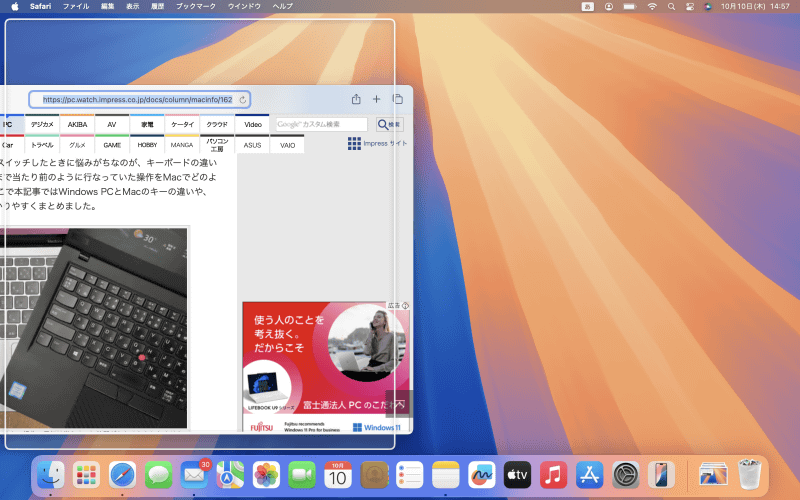
Task: Open the Safari menu in menu bar
Action: (x=40, y=6)
